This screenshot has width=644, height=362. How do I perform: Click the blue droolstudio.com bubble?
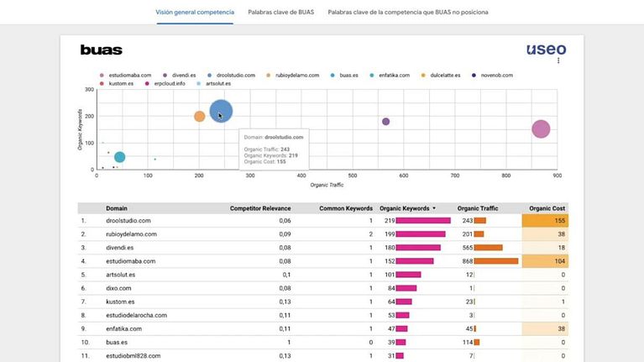click(221, 112)
